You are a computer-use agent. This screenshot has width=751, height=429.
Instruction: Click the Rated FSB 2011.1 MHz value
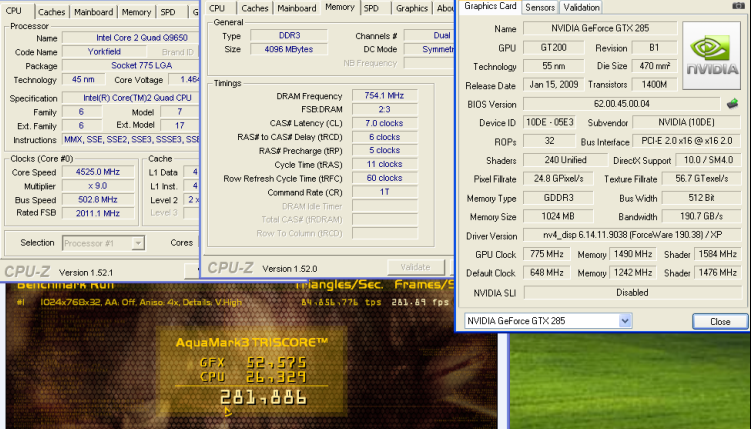[98, 214]
